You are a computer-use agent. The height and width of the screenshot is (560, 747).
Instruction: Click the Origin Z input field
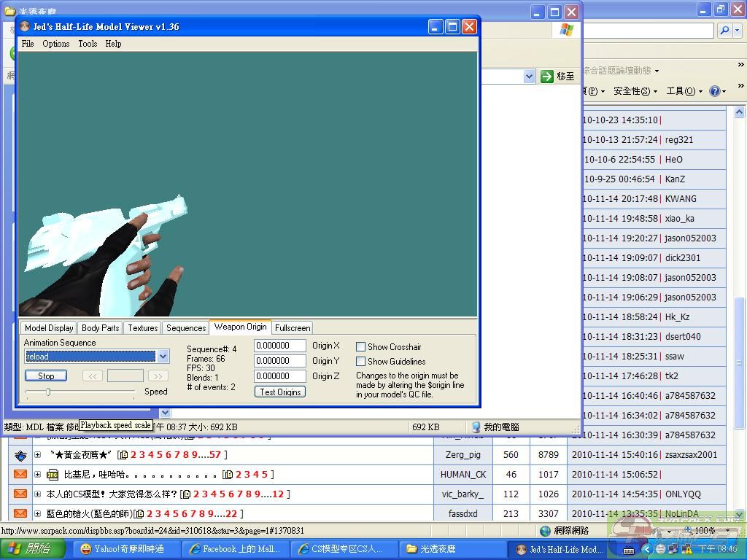pyautogui.click(x=280, y=376)
